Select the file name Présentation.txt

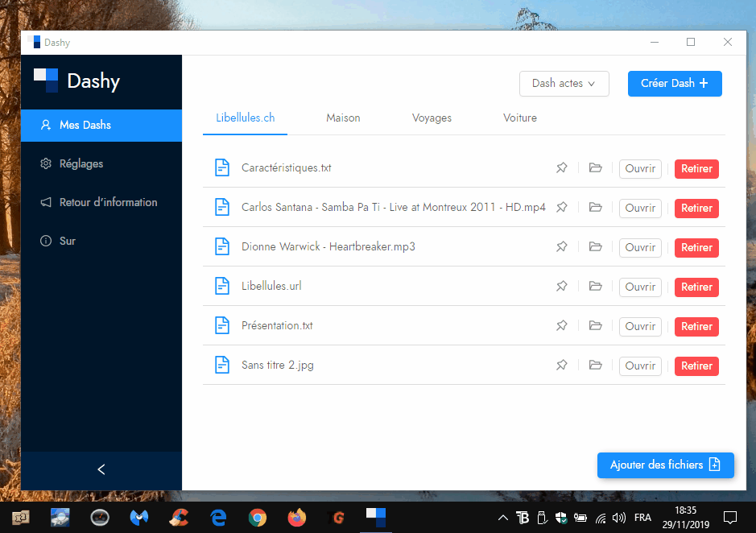[277, 325]
